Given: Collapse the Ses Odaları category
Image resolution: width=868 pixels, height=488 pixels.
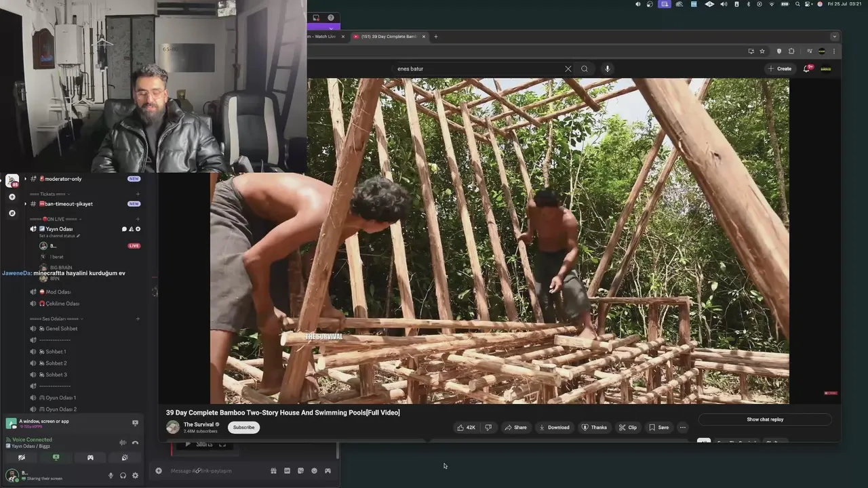Looking at the screenshot, I should click(x=56, y=319).
